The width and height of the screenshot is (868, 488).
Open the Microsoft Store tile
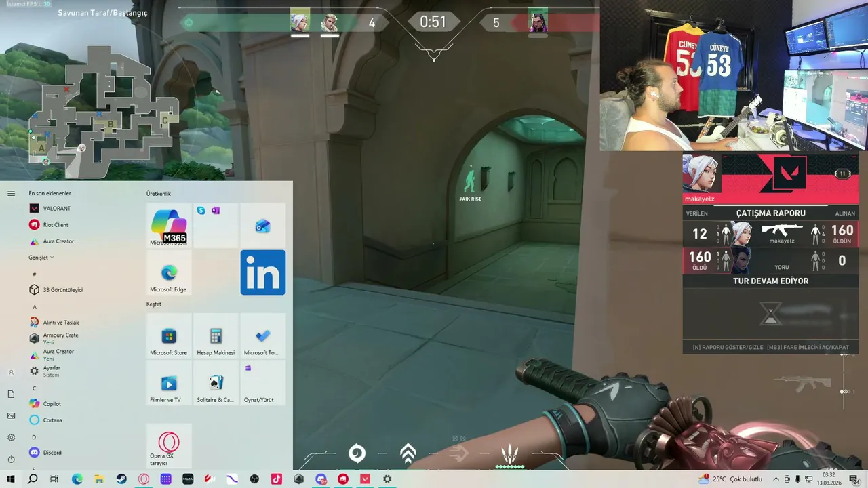point(169,335)
